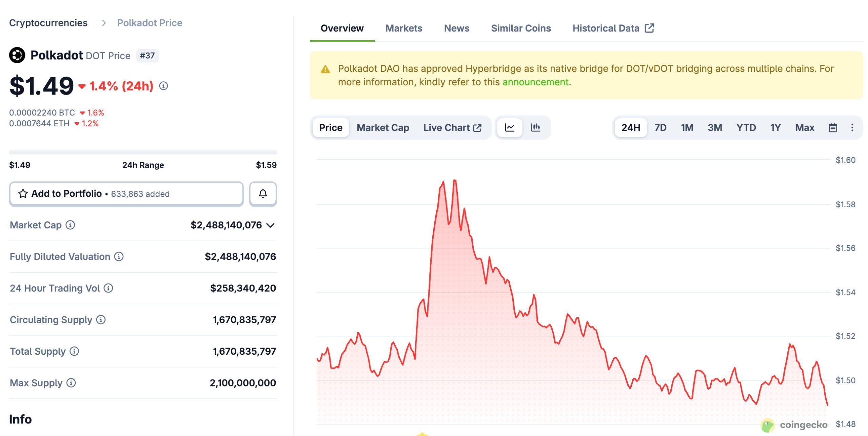Click the #37 rank badge
The height and width of the screenshot is (436, 868).
tap(147, 56)
